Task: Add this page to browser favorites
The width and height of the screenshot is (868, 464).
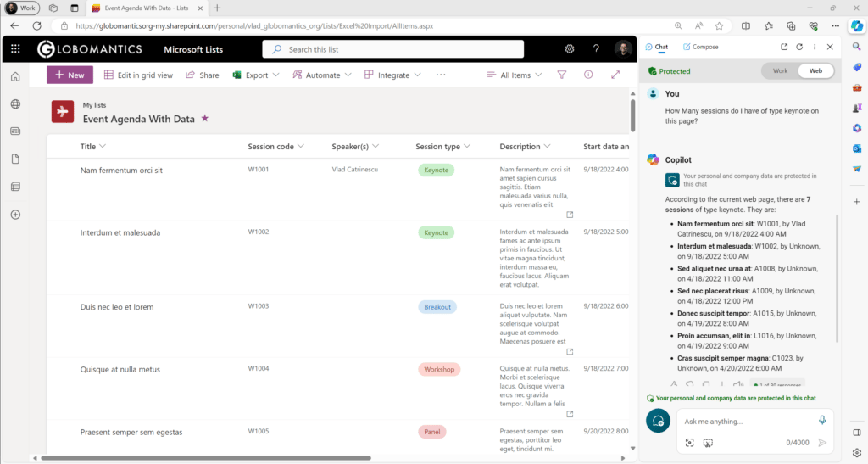Action: tap(719, 26)
